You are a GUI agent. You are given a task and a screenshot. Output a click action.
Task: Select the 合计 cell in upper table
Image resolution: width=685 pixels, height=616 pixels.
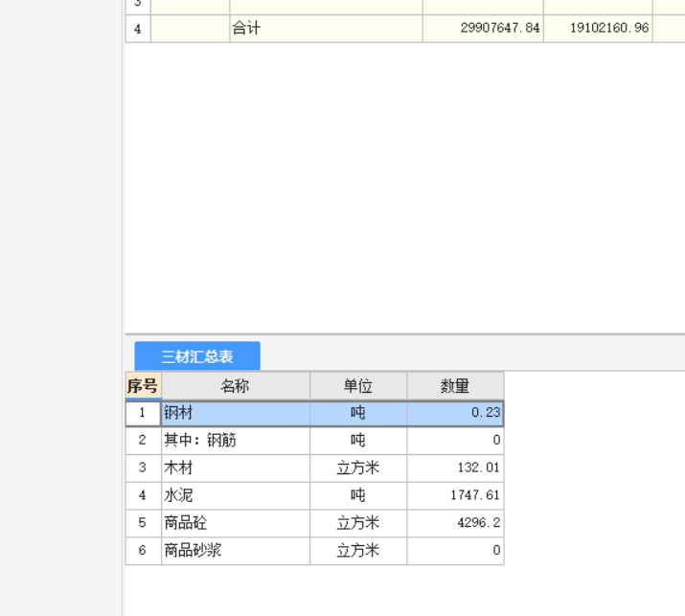click(326, 29)
